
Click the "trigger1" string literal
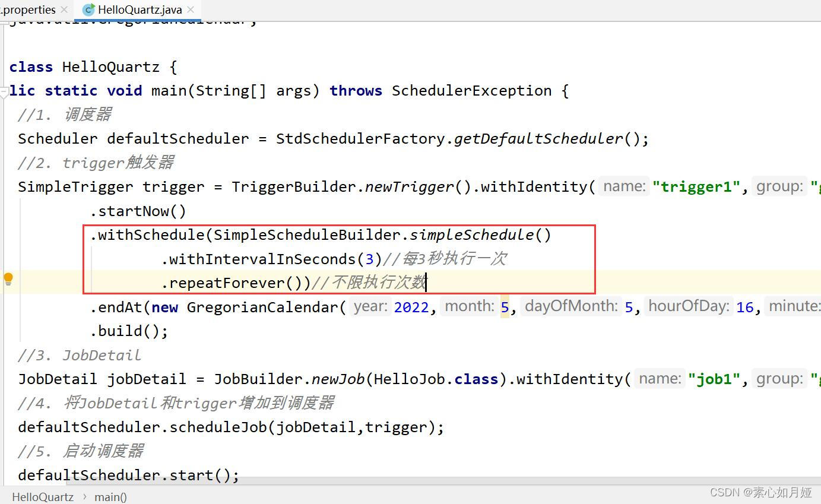point(696,186)
